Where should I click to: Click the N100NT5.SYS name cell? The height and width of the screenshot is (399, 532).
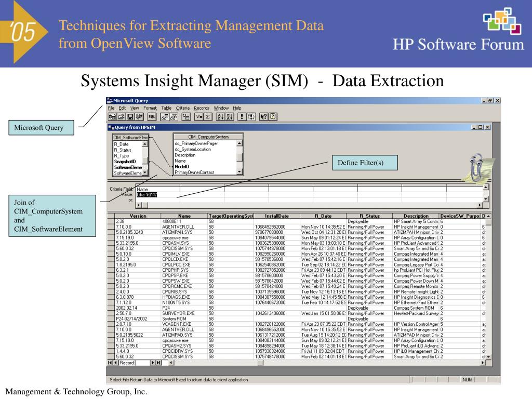coord(184,303)
